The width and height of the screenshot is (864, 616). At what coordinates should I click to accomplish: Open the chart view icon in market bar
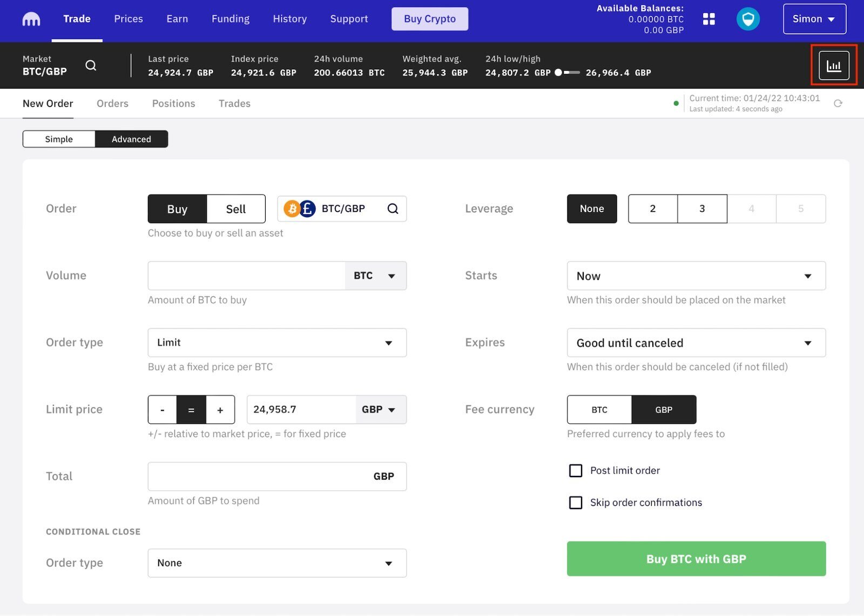pyautogui.click(x=834, y=65)
